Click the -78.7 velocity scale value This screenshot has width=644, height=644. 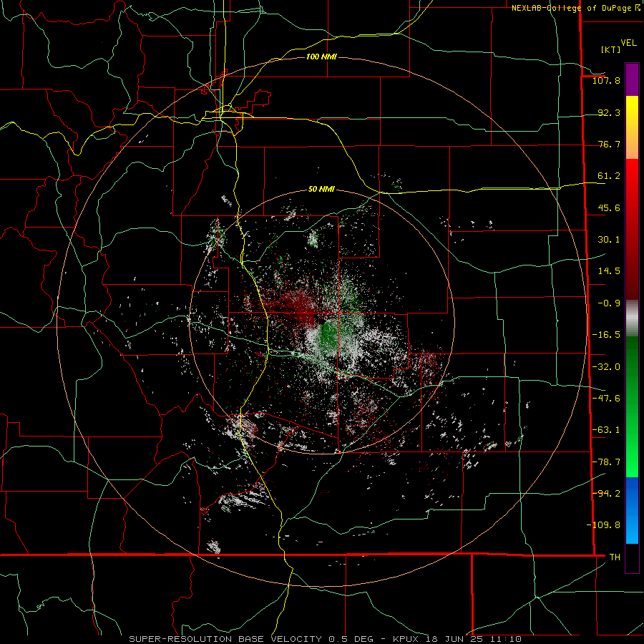(606, 462)
